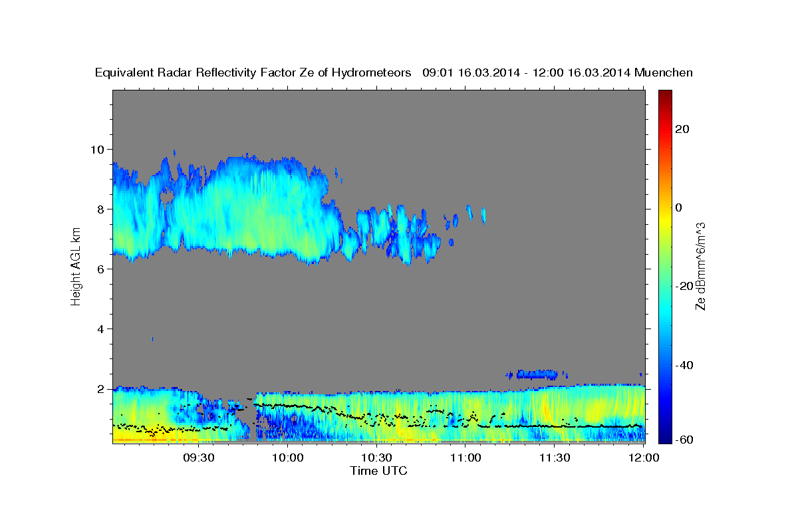Click the 11:00 time tick label
798x532 pixels.
click(465, 458)
